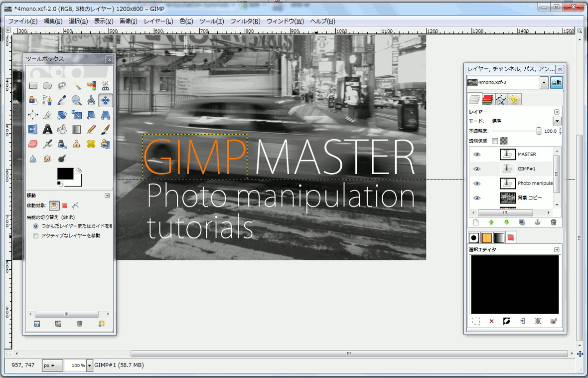588x378 pixels.
Task: Activate the Zoom magnifier tool
Action: [x=77, y=100]
